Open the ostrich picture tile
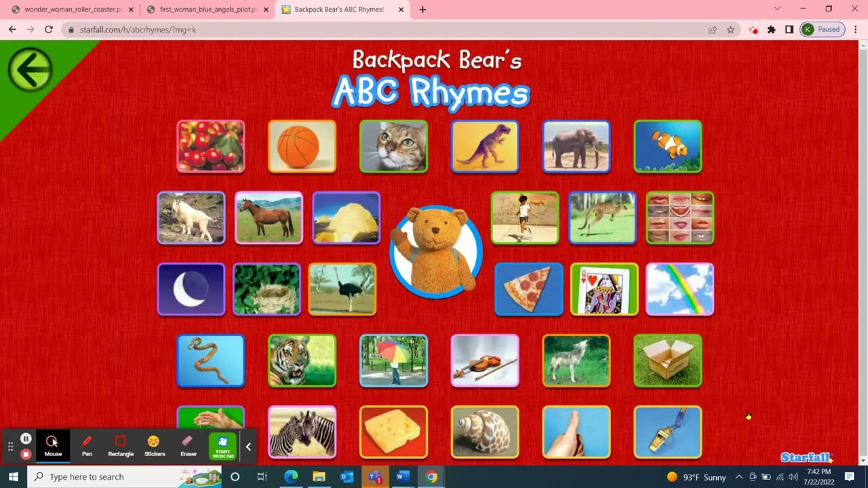 pyautogui.click(x=342, y=289)
